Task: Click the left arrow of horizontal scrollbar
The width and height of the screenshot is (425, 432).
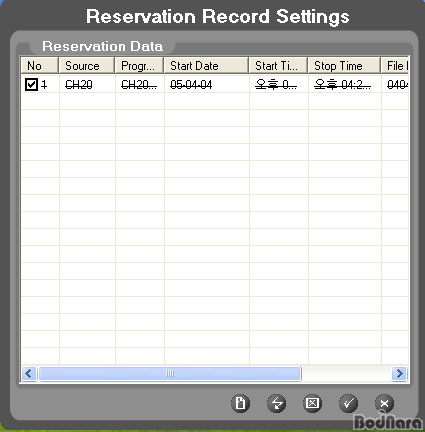Action: click(x=29, y=373)
